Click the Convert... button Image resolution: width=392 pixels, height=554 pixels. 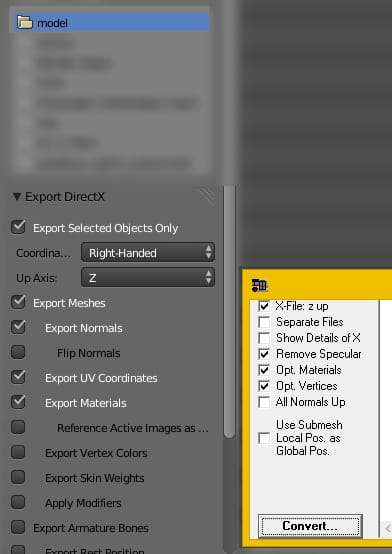click(310, 526)
